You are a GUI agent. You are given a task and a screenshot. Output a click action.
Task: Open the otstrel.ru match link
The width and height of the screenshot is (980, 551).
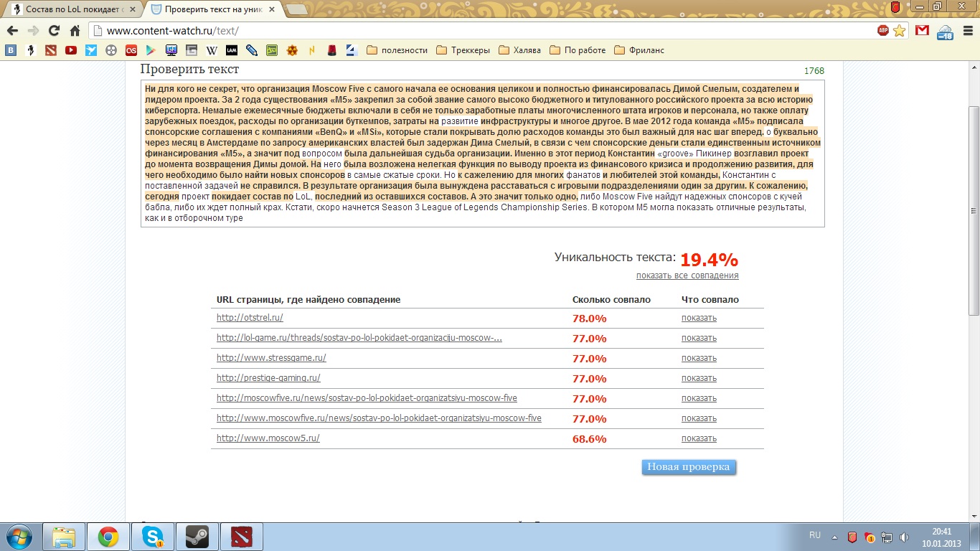coord(250,318)
